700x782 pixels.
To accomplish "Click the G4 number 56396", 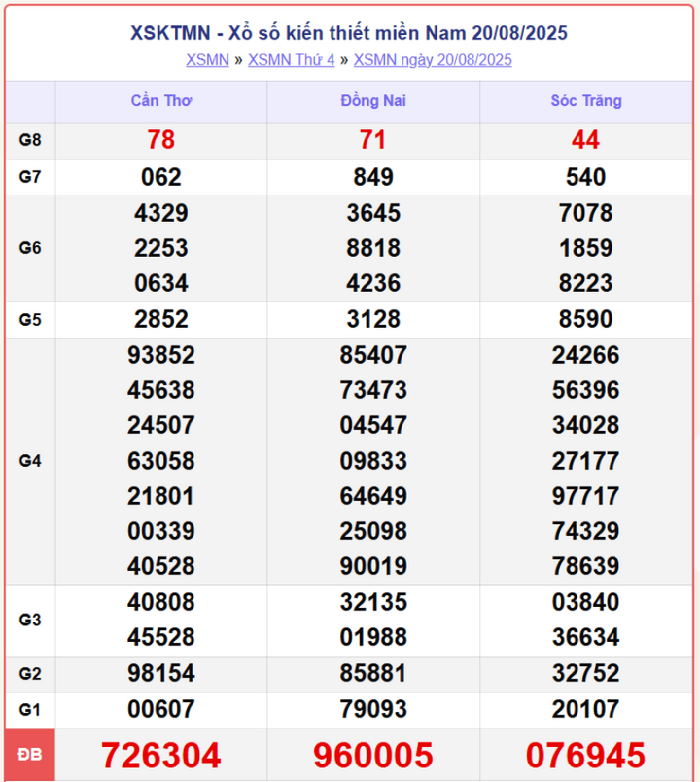I will pos(586,390).
